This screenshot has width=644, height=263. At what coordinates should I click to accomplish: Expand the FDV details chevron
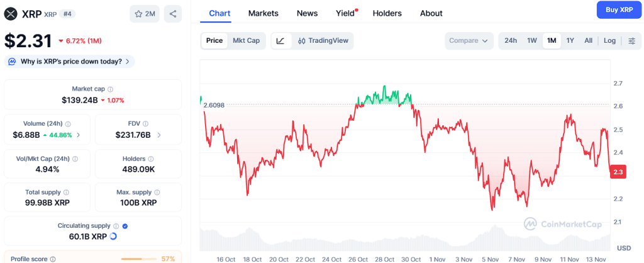159,135
